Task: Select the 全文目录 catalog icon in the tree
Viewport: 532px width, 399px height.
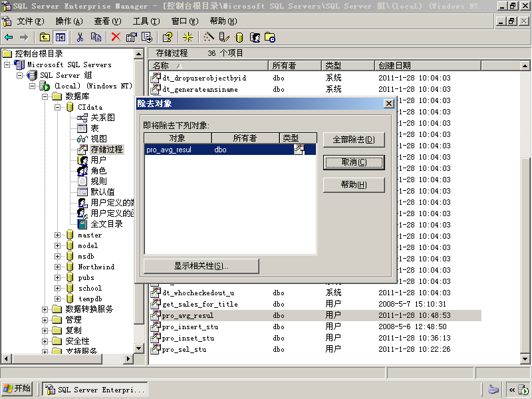Action: pyautogui.click(x=82, y=224)
